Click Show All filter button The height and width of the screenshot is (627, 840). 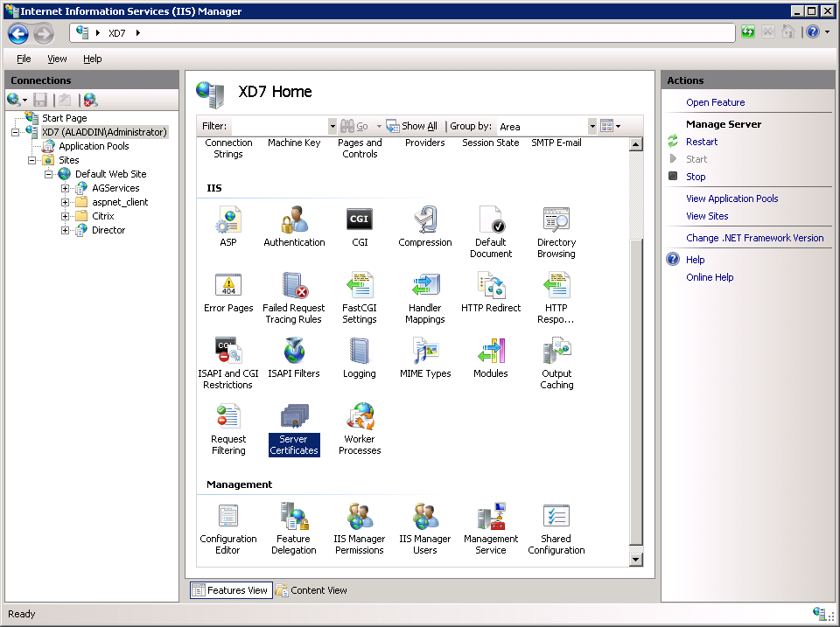click(411, 127)
